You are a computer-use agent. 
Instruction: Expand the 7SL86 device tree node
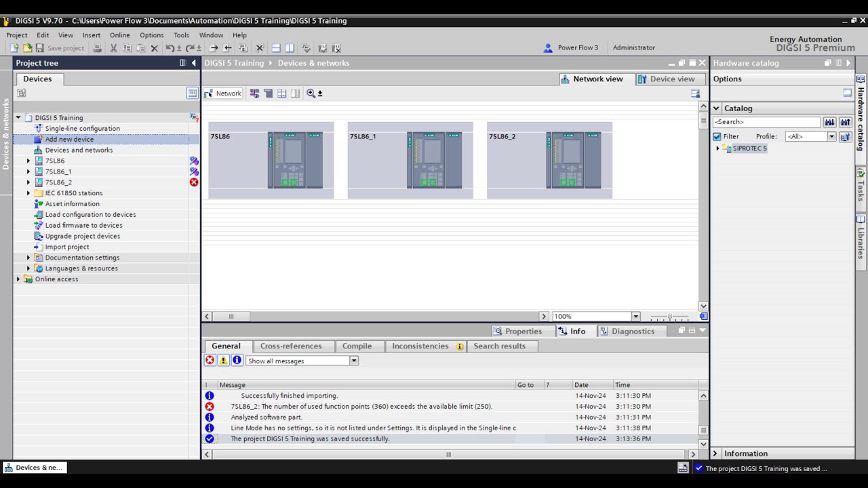[x=28, y=161]
